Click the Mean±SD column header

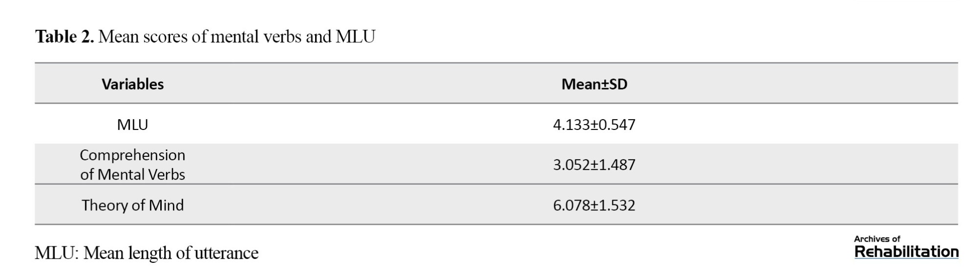(594, 84)
